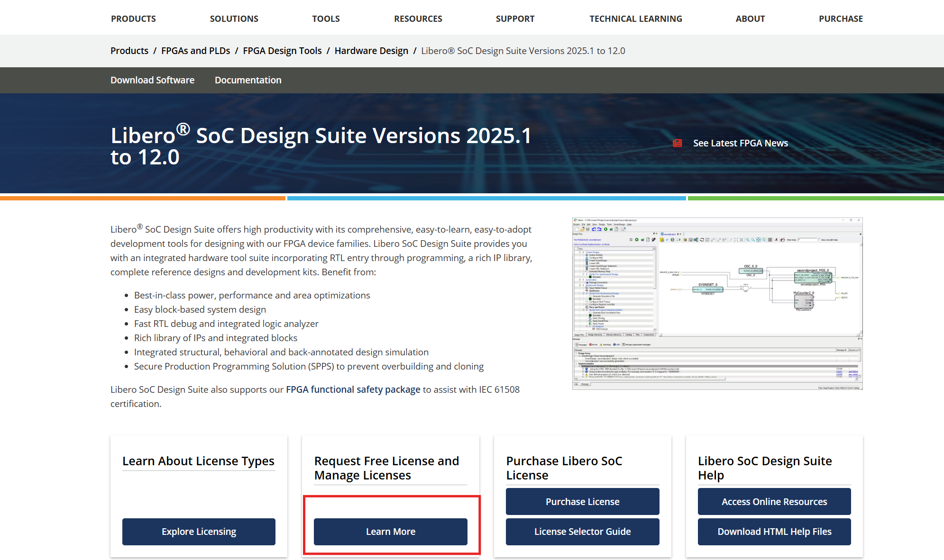The width and height of the screenshot is (944, 560).
Task: Open the FPGA functional safety package link
Action: 352,389
